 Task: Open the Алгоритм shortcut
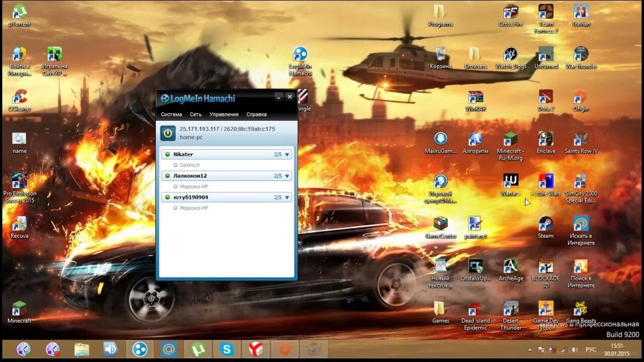(475, 142)
